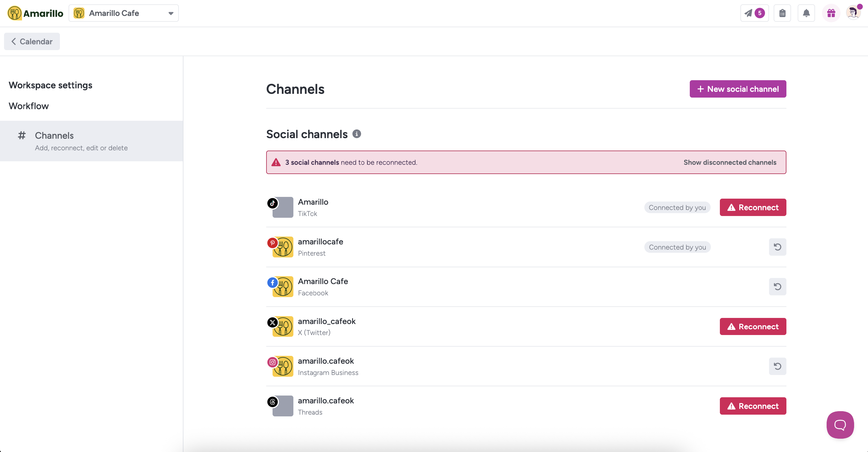The image size is (868, 452).
Task: Refresh the amarillocafe Pinterest channel
Action: [x=777, y=247]
